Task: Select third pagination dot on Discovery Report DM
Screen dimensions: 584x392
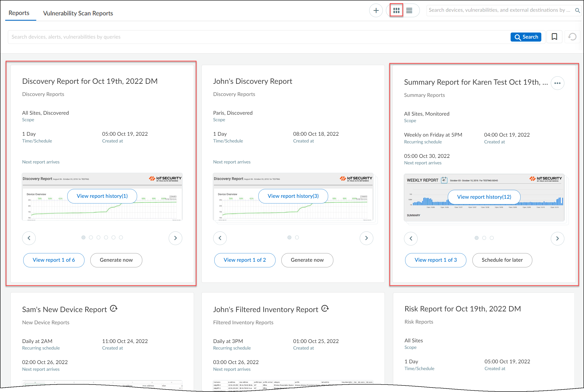Action: point(98,238)
